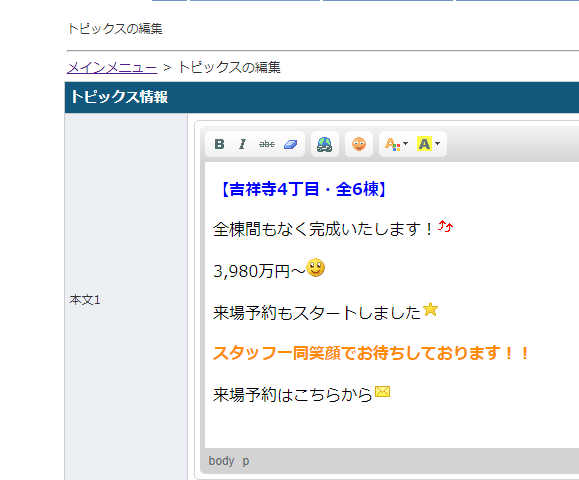This screenshot has height=480, width=579.
Task: Open the insert link globe icon
Action: click(325, 144)
